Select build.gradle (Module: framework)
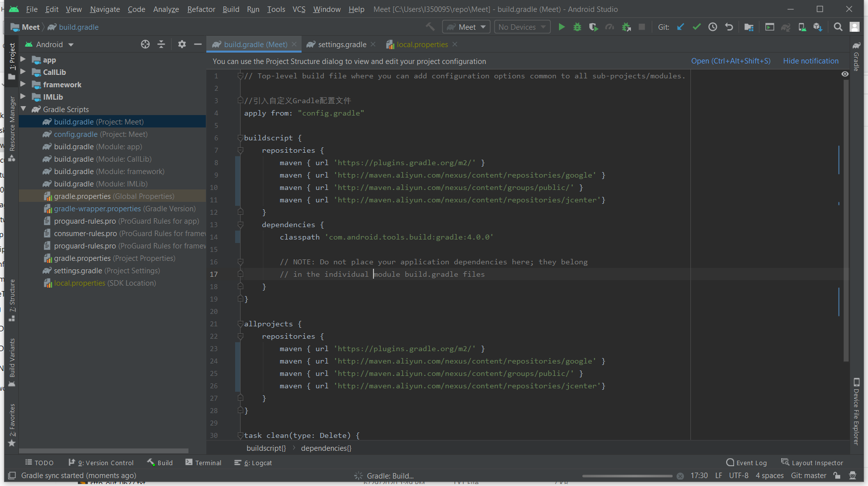 pos(112,171)
